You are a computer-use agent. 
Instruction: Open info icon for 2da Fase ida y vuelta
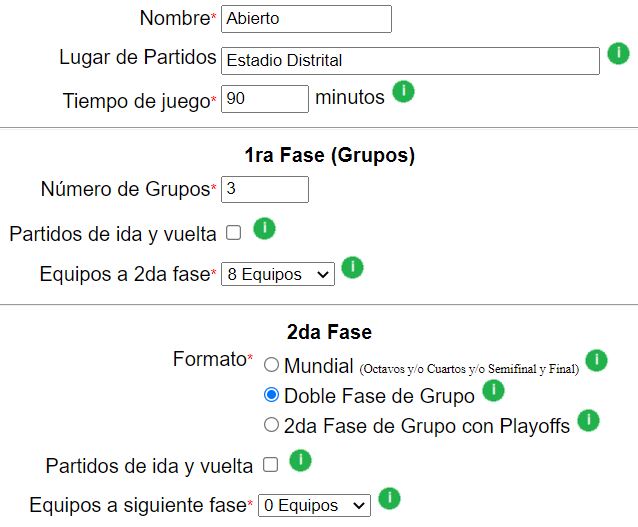click(300, 460)
